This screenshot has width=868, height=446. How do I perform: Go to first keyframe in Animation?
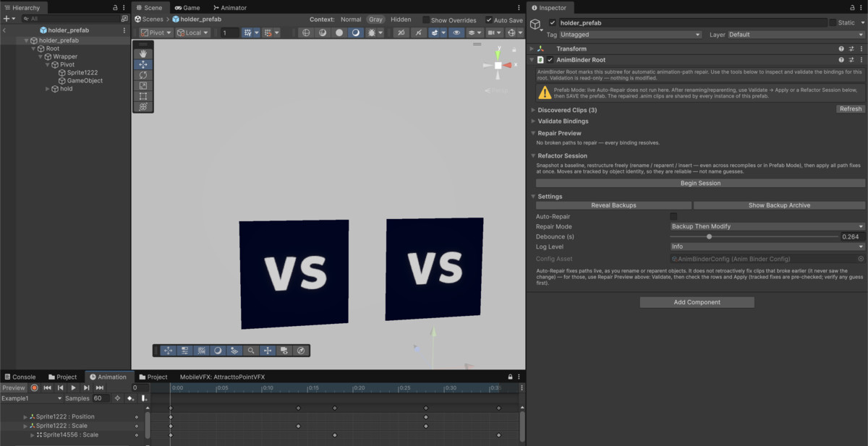tap(48, 388)
